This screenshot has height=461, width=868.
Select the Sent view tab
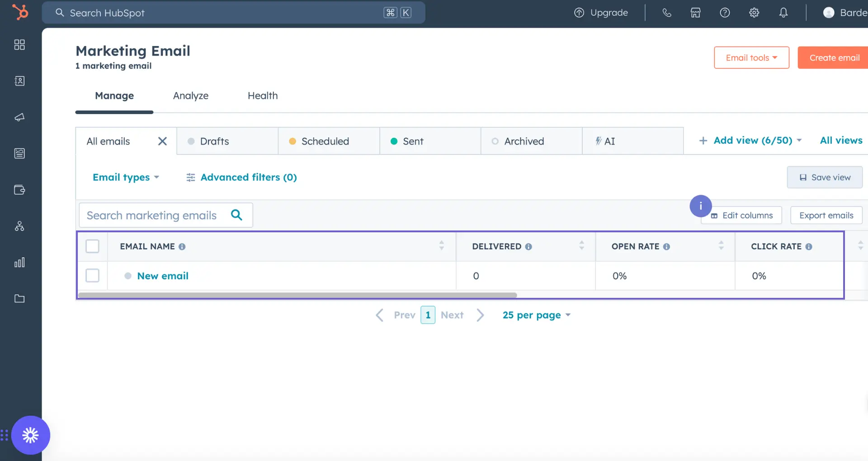pyautogui.click(x=430, y=141)
